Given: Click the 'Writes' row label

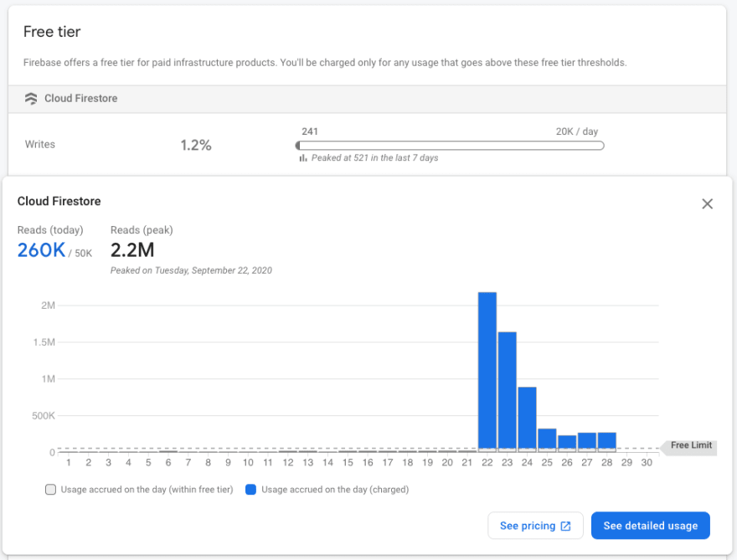Looking at the screenshot, I should 40,145.
